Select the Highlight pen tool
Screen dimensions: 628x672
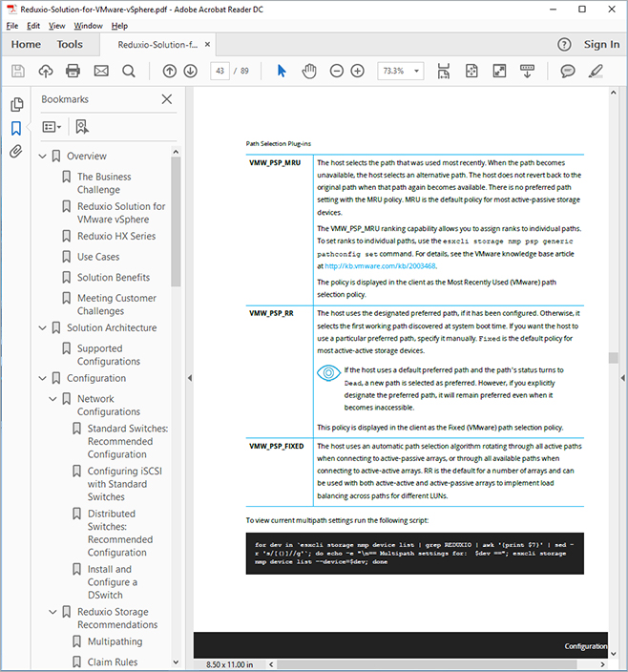(x=596, y=71)
